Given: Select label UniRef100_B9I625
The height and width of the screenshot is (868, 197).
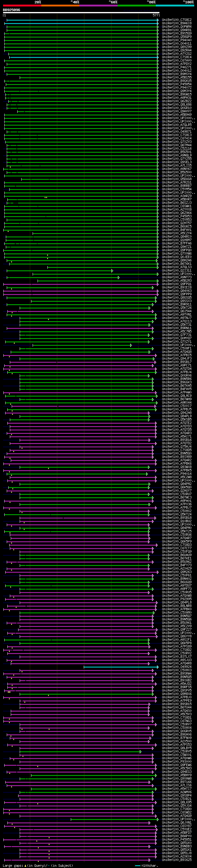Looking at the screenshot, I should 177,860.
